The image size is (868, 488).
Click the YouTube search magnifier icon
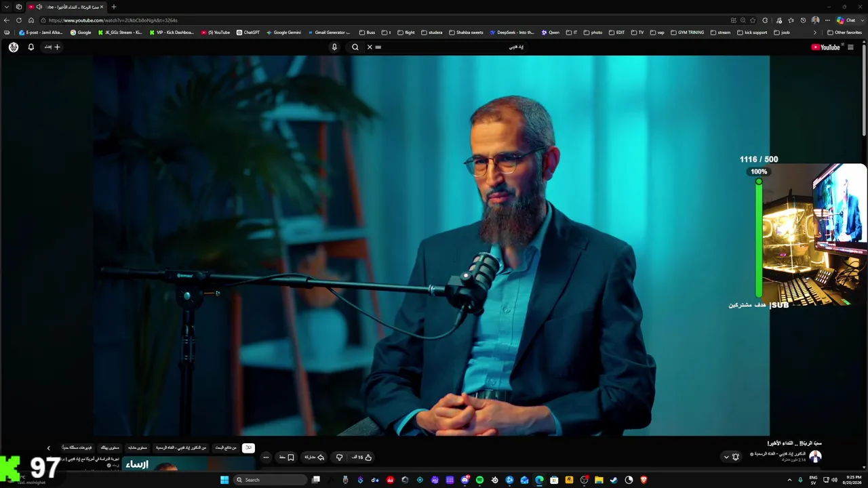355,47
